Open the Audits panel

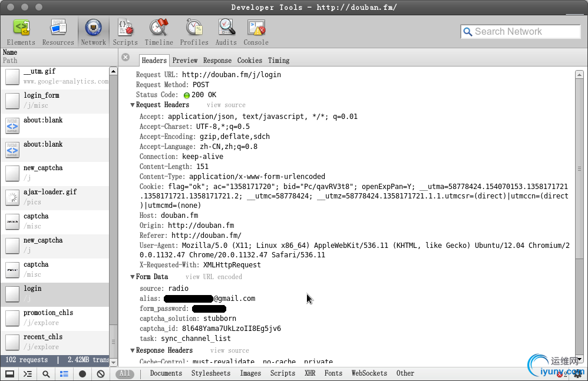click(x=226, y=32)
